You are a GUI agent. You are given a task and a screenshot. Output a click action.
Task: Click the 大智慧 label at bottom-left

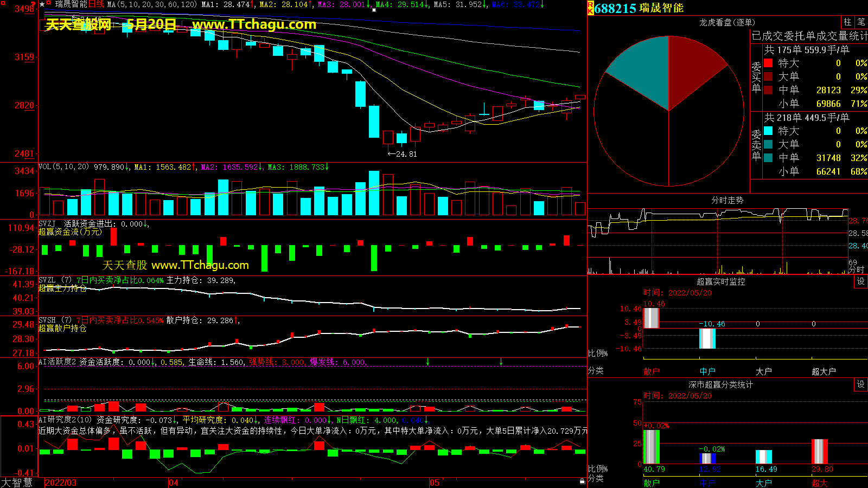coord(17,483)
